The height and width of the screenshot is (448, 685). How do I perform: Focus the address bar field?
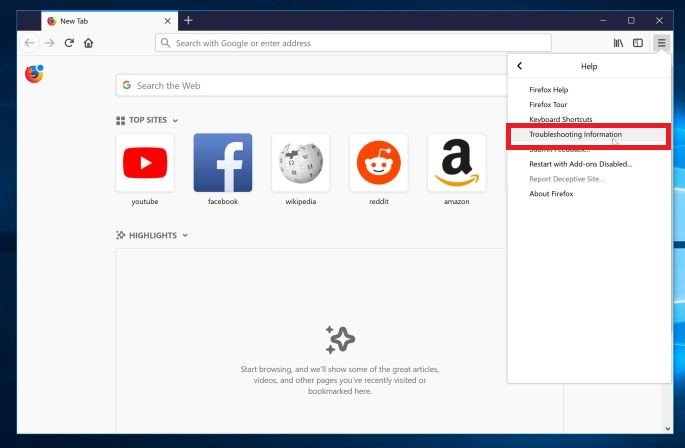353,43
